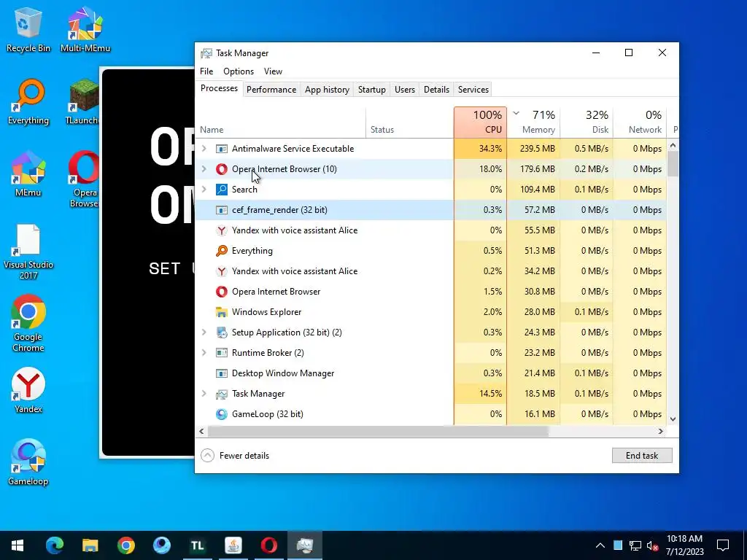Click the Antimalware Service Executable process icon
Image resolution: width=747 pixels, height=560 pixels.
point(222,149)
